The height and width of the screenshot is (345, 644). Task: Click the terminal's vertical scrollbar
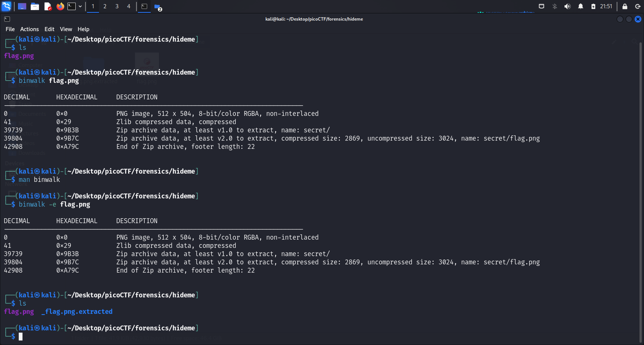(641, 187)
